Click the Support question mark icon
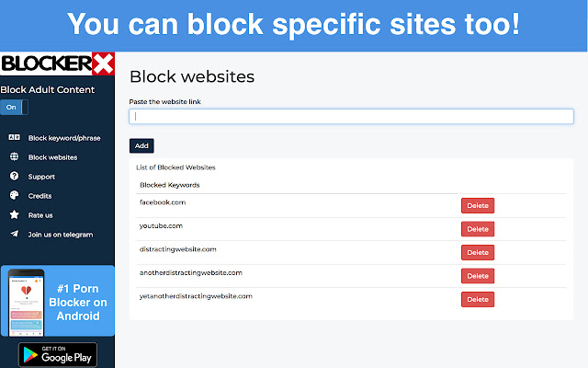This screenshot has height=368, width=588. coord(14,176)
